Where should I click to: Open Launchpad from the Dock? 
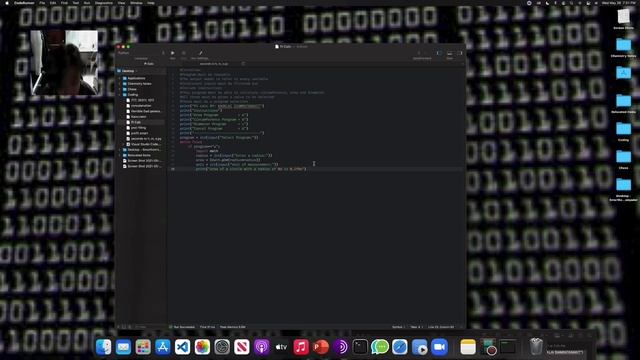click(x=143, y=347)
